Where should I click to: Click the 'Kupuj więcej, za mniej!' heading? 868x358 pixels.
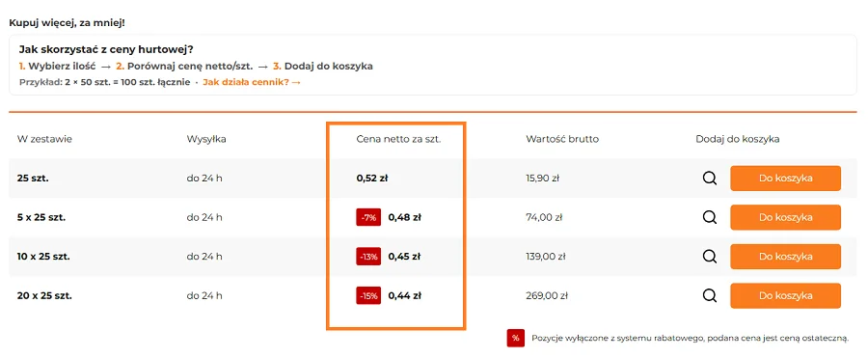point(67,24)
